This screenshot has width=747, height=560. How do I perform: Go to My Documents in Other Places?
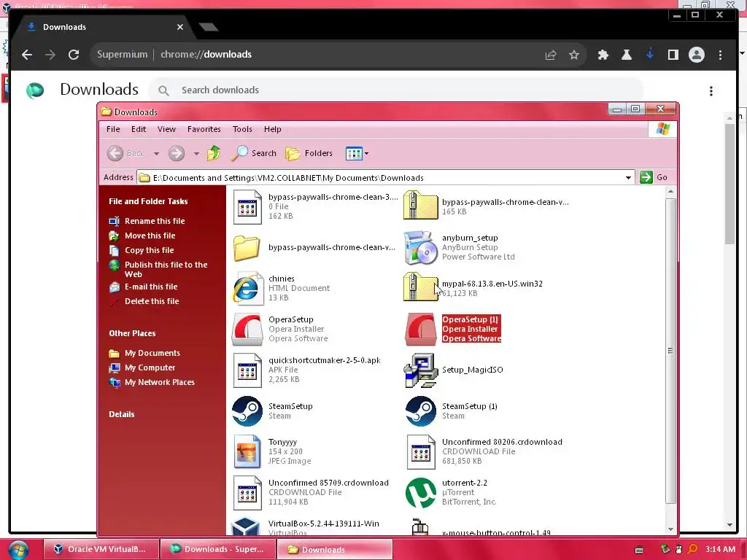(x=152, y=354)
